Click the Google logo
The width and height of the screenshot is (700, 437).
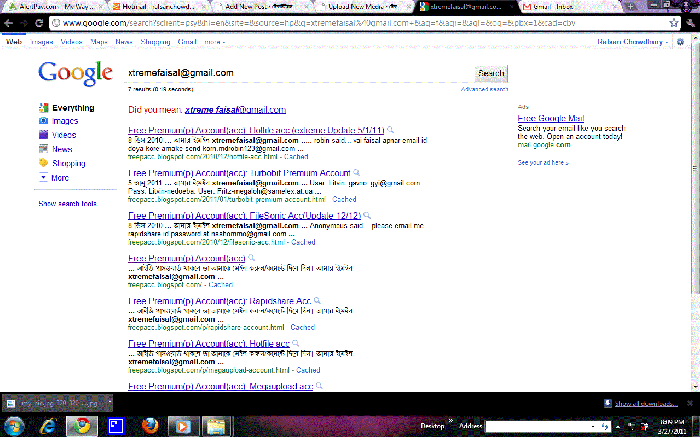tap(75, 73)
